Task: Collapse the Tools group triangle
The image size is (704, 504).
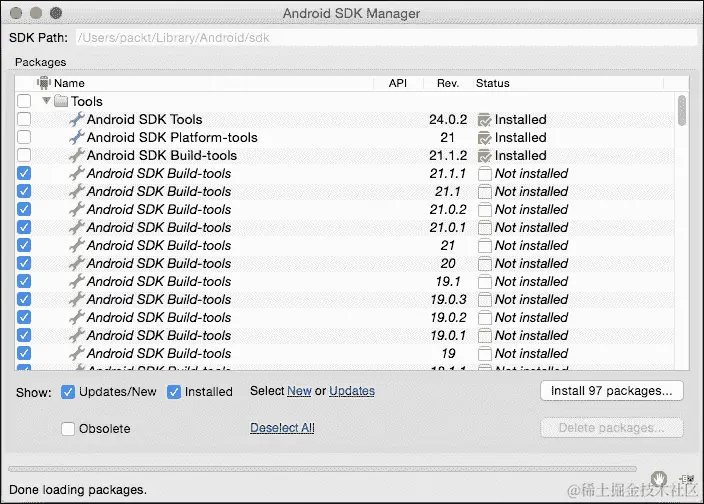Action: tap(46, 101)
